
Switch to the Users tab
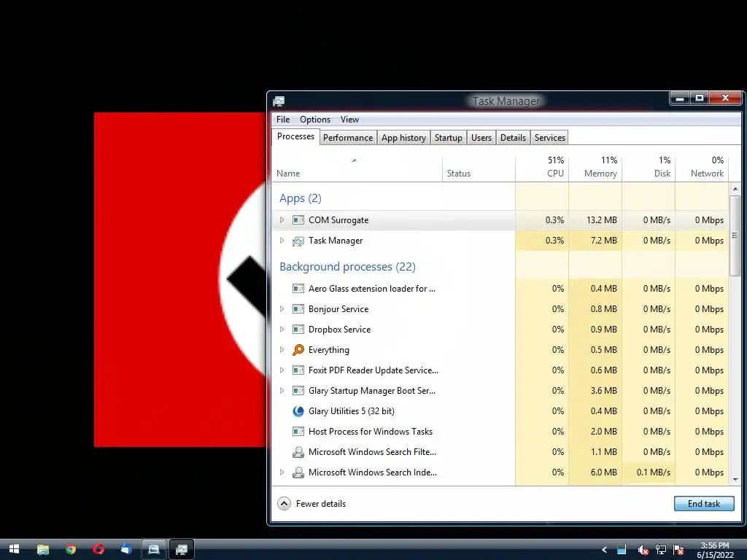coord(481,138)
